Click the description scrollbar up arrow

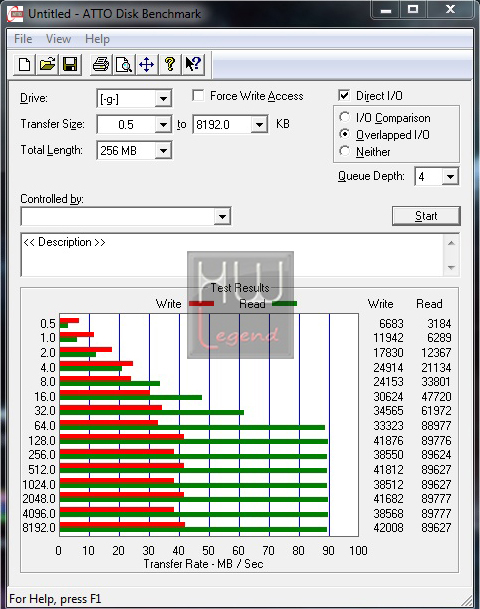click(451, 243)
